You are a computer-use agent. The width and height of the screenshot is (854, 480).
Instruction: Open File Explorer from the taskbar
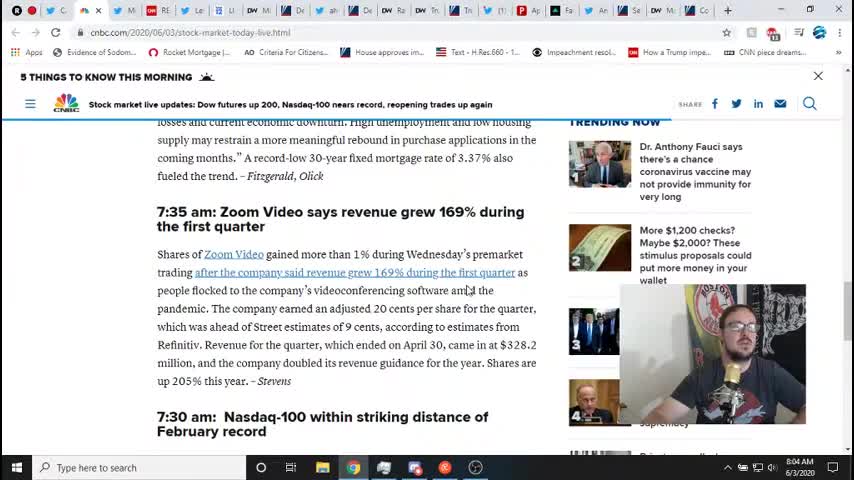[x=322, y=467]
